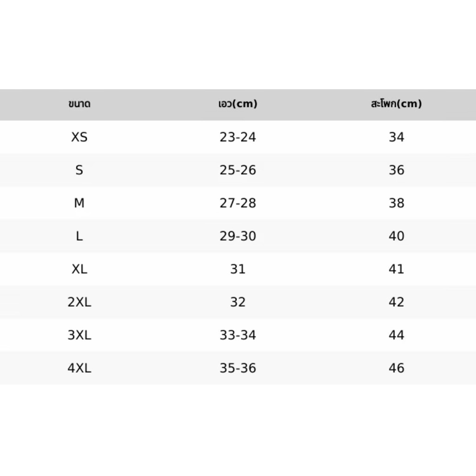The height and width of the screenshot is (476, 476).
Task: Select the 3XL size row label
Action: tap(79, 335)
